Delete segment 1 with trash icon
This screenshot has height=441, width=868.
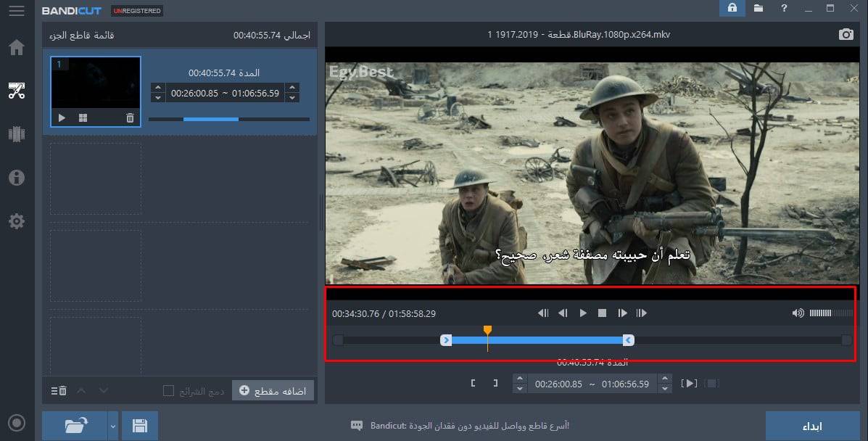[x=130, y=118]
